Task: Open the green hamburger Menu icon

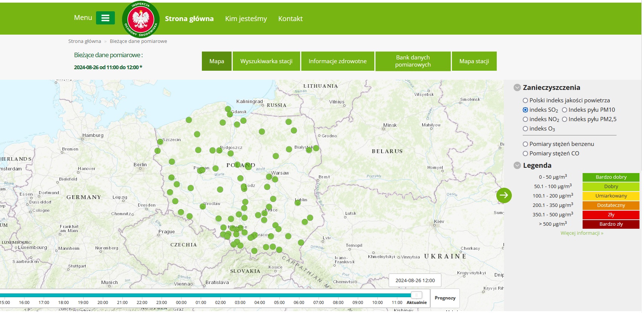Action: click(105, 18)
